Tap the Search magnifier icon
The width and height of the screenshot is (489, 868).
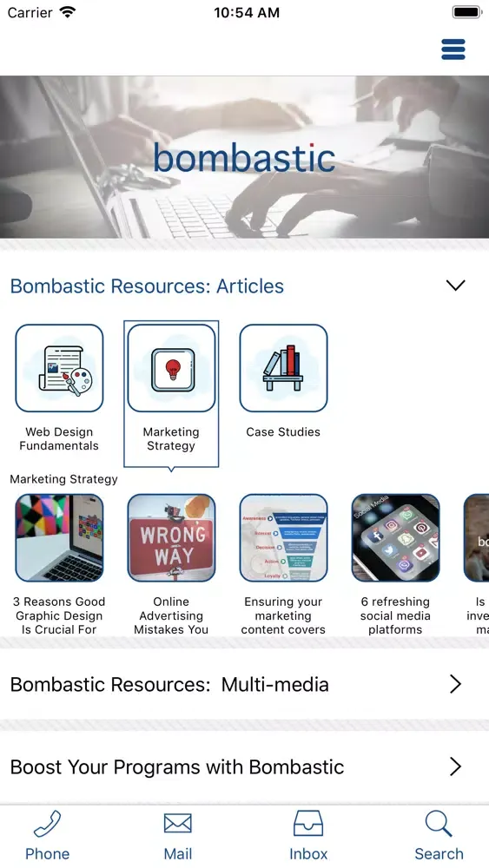[x=439, y=824]
